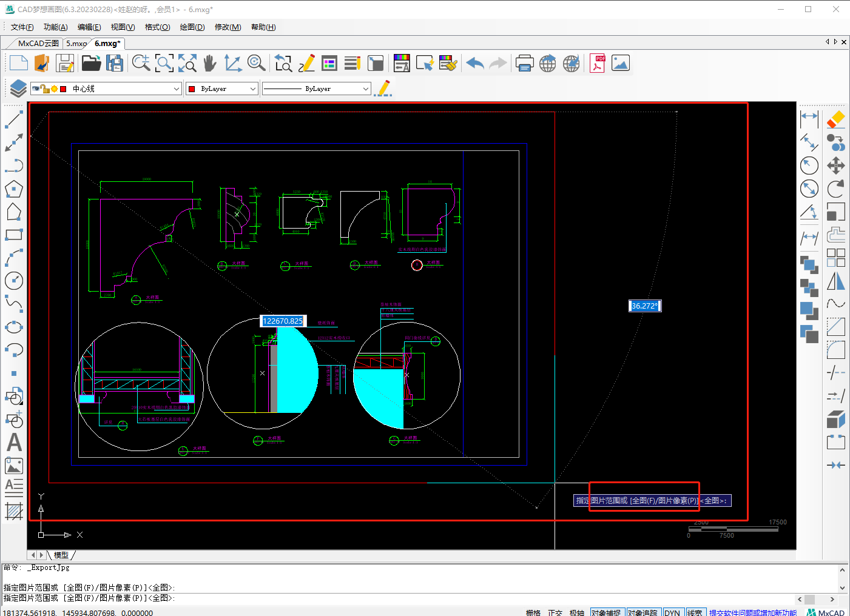This screenshot has height=616, width=850.
Task: Select the rectangle tool in left toolbar
Action: coord(14,235)
